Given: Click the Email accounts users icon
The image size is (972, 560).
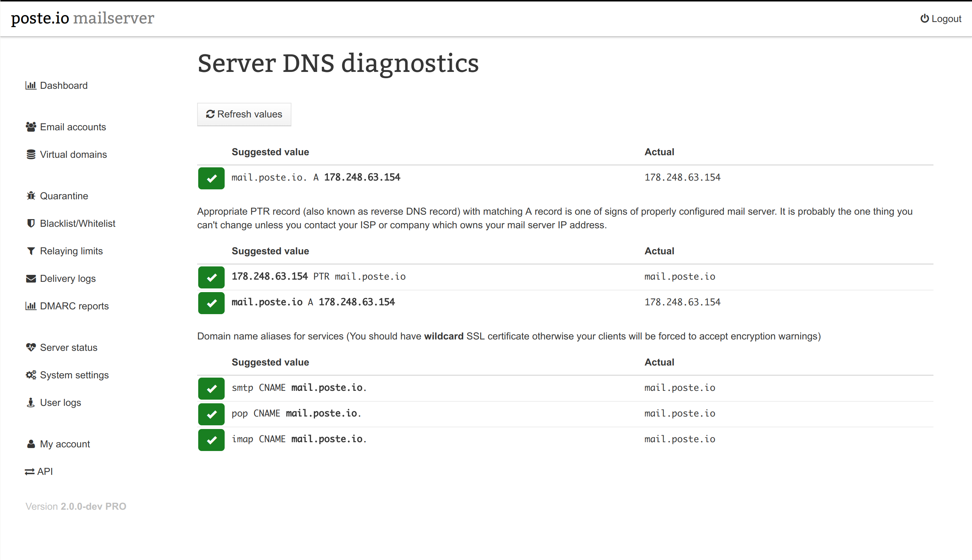Looking at the screenshot, I should coord(31,127).
